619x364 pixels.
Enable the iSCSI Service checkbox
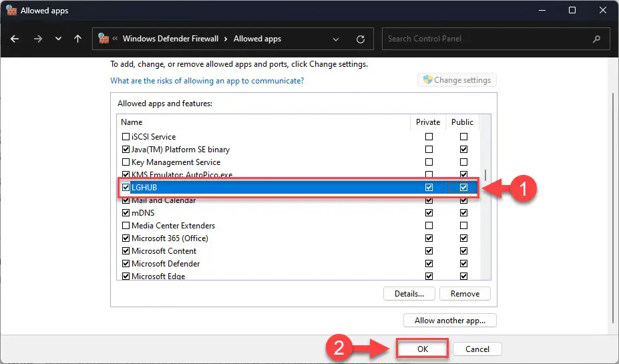(x=126, y=137)
